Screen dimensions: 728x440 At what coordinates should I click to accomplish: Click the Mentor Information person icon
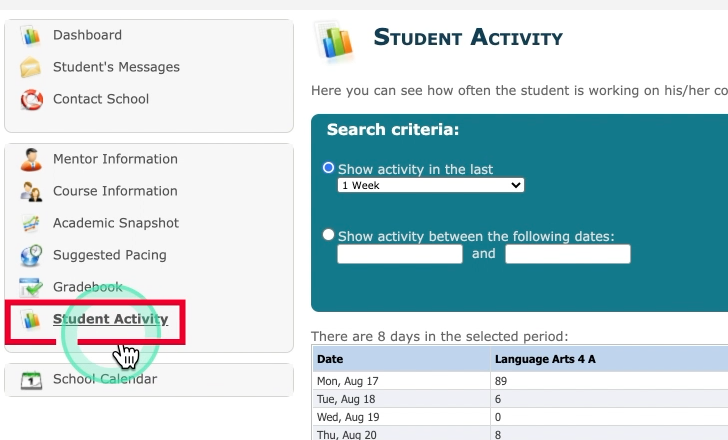pyautogui.click(x=31, y=160)
